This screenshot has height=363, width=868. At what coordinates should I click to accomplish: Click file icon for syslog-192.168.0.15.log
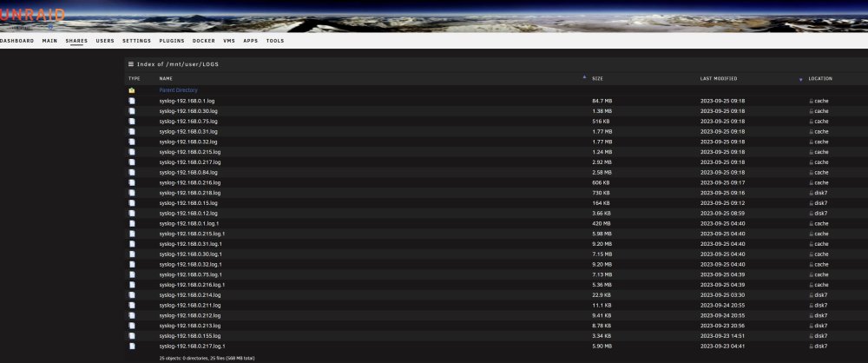point(132,203)
